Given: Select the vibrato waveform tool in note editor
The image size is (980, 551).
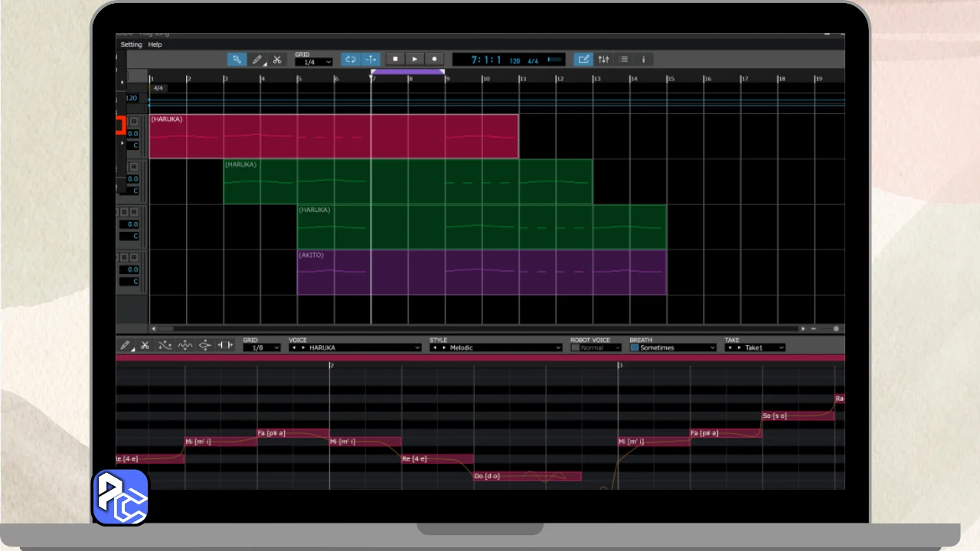Looking at the screenshot, I should coord(185,346).
